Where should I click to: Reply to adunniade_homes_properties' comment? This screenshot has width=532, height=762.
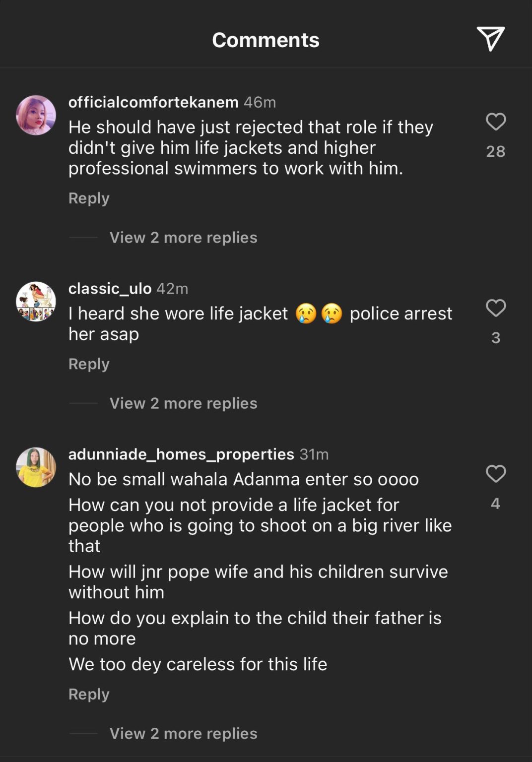click(89, 694)
